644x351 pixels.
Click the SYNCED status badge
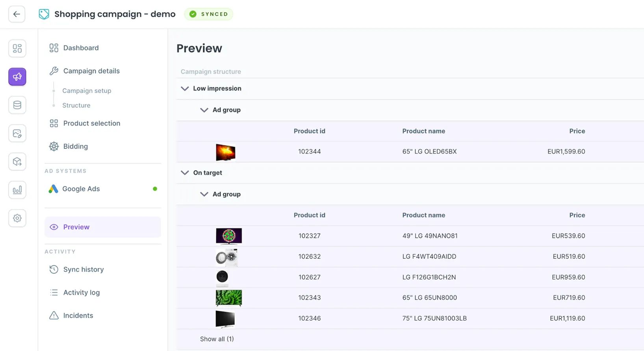click(x=209, y=14)
